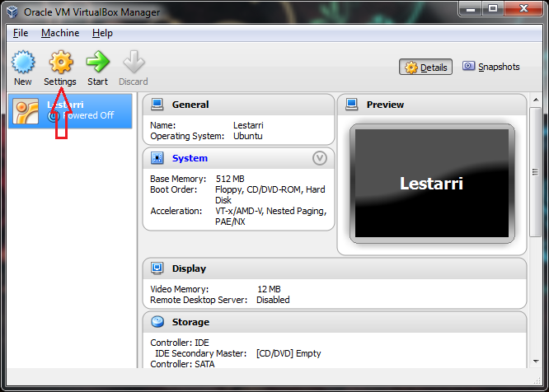Screen dimensions: 549x392
Task: Click Remote Desktop Server Disabled value
Action: [273, 300]
